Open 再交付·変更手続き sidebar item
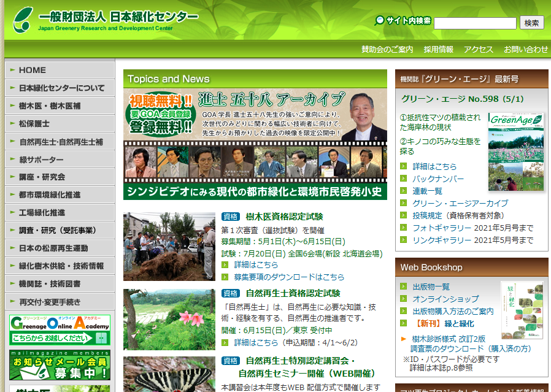The height and width of the screenshot is (392, 551). coord(60,302)
